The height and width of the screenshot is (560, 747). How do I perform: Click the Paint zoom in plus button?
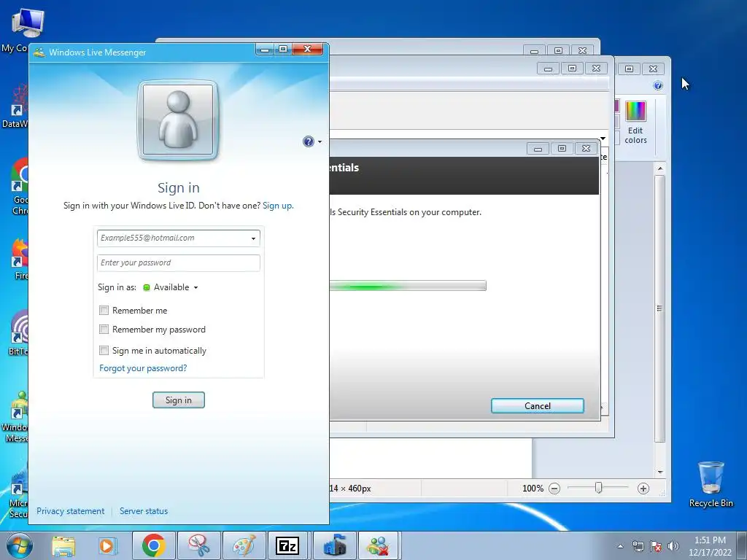tap(643, 488)
